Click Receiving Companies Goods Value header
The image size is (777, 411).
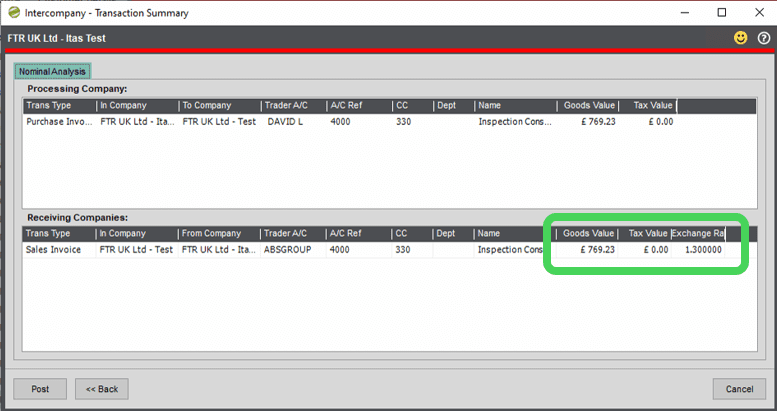click(587, 234)
